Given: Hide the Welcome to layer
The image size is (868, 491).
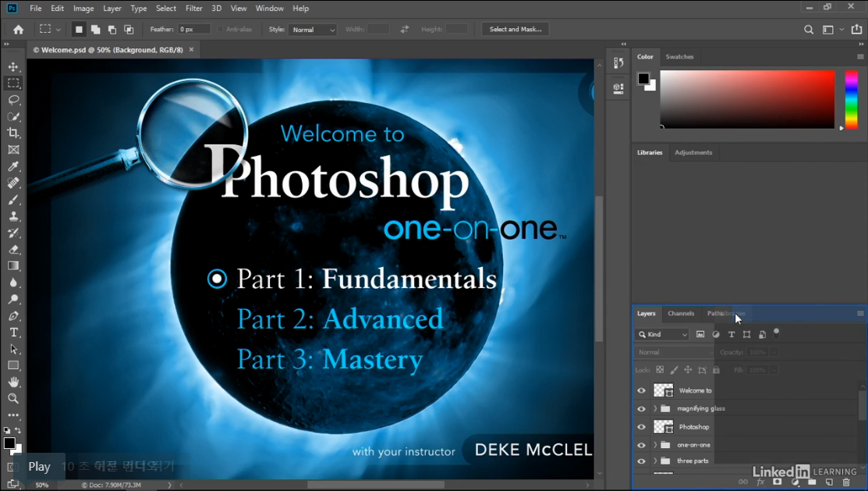Looking at the screenshot, I should (x=642, y=391).
